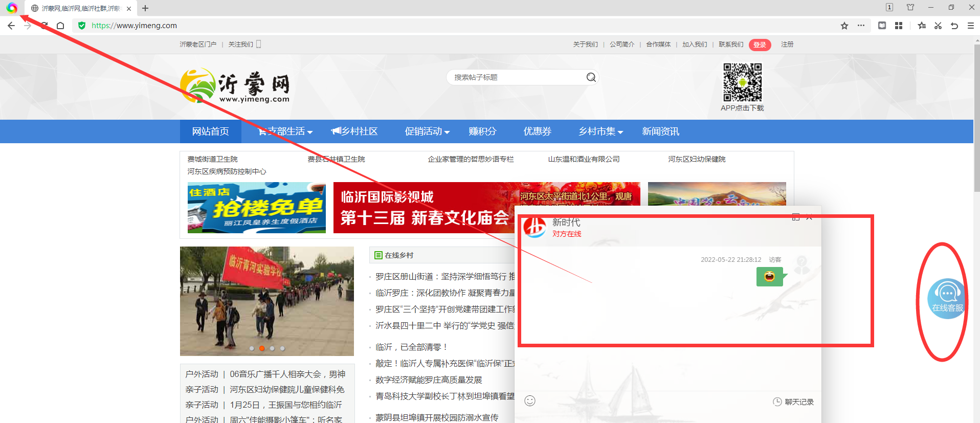This screenshot has width=980, height=423.
Task: Click the 抢楼免单 hotel banner
Action: pos(257,208)
